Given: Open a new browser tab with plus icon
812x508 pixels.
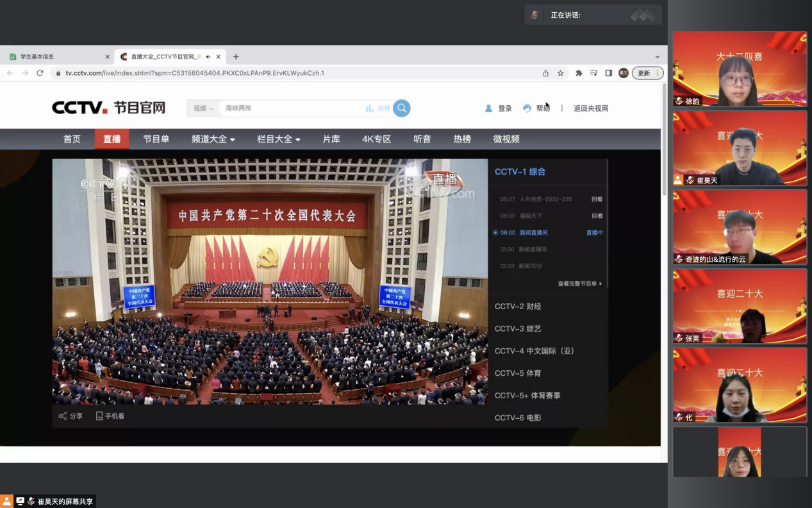Looking at the screenshot, I should 236,57.
